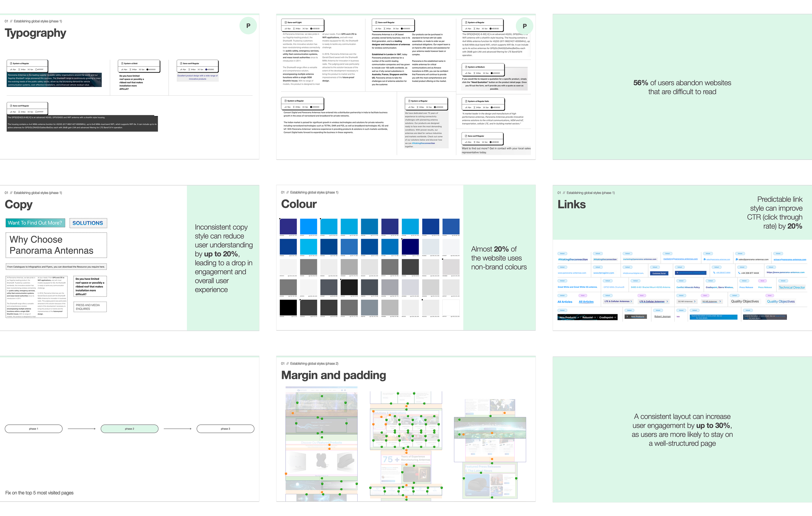Click the chevron in grey New Products button

coord(627,317)
